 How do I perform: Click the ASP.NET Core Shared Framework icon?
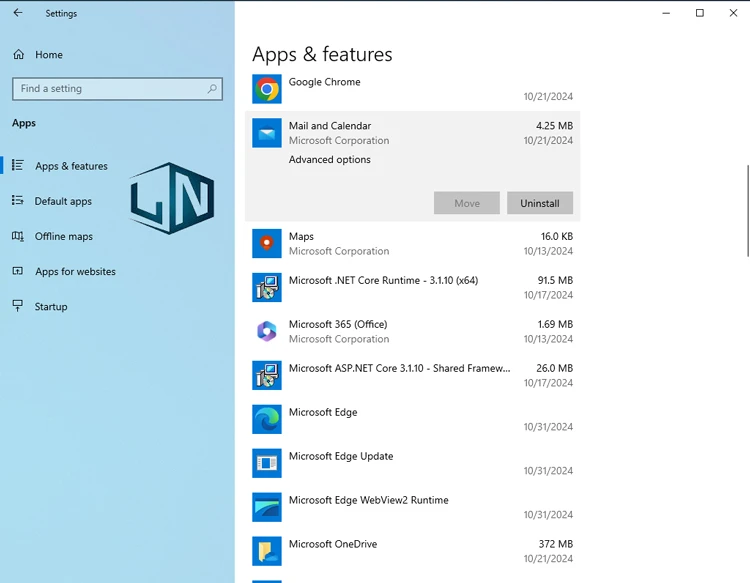[x=267, y=375]
